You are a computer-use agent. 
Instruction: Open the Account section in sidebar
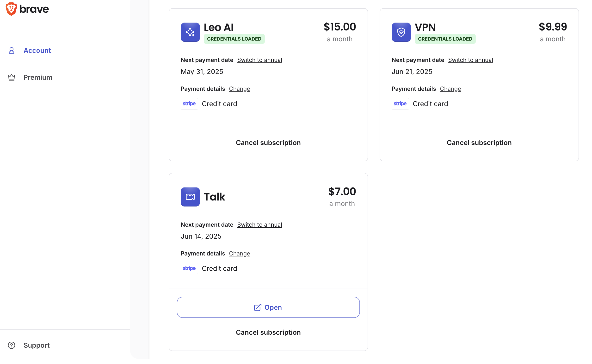click(37, 51)
